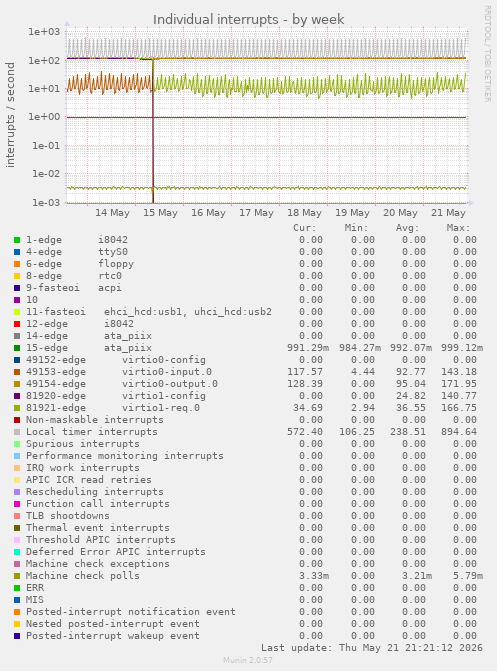Screen dimensions: 497x671
Task: Click the dark red Non-maskable interrupts swatch
Action: click(x=17, y=420)
